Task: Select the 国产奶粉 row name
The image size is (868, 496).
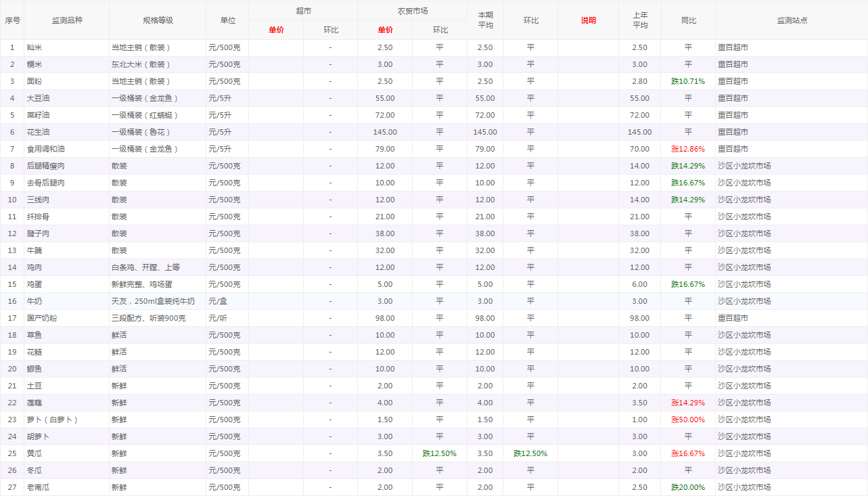Action: point(42,318)
